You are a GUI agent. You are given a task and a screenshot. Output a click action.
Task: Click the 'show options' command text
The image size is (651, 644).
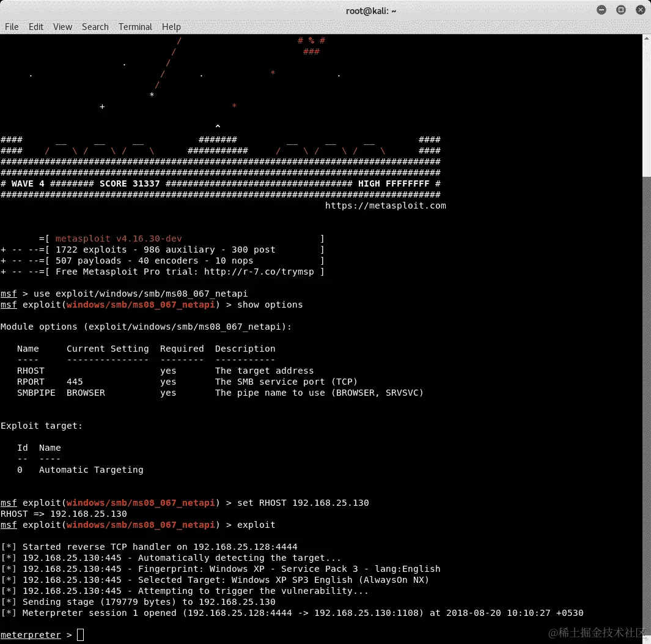[x=270, y=305]
